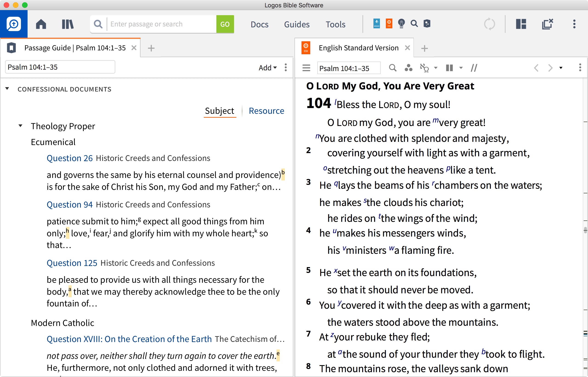The height and width of the screenshot is (377, 588).
Task: Open inline search in the ESV panel
Action: pos(393,68)
